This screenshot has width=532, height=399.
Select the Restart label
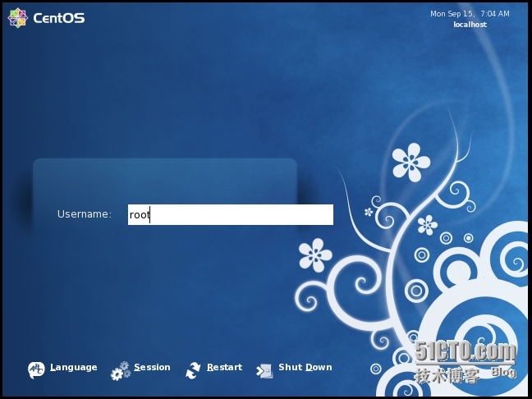pos(225,367)
